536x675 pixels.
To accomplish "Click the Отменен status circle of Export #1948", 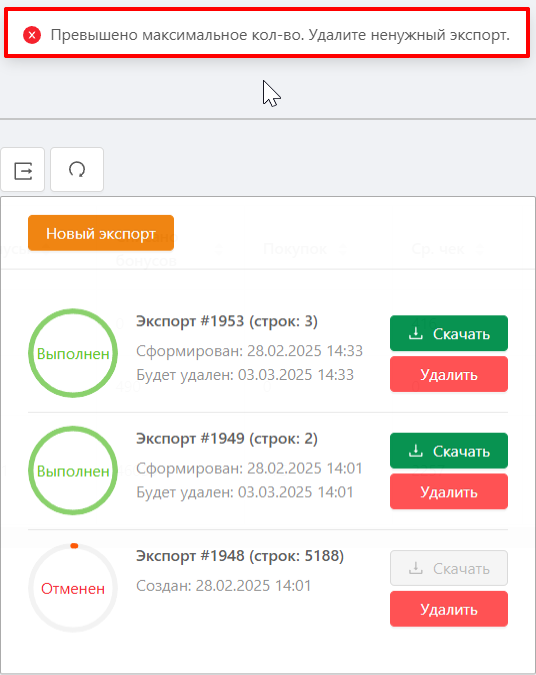I will pos(73,588).
